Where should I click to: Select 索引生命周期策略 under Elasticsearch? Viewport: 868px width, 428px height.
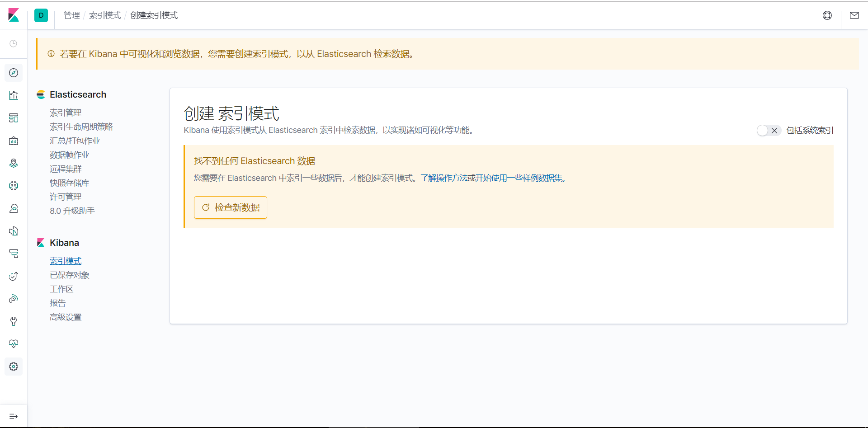coord(81,127)
